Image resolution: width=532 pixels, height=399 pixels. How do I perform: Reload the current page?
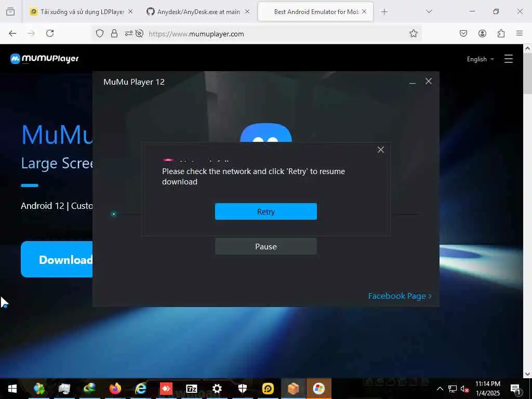50,33
